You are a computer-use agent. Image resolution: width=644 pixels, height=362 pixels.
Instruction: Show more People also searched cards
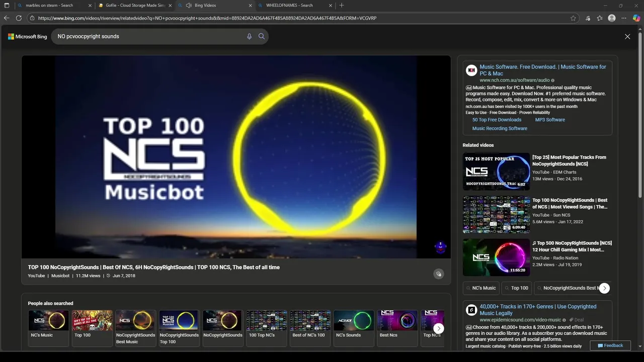(x=439, y=328)
